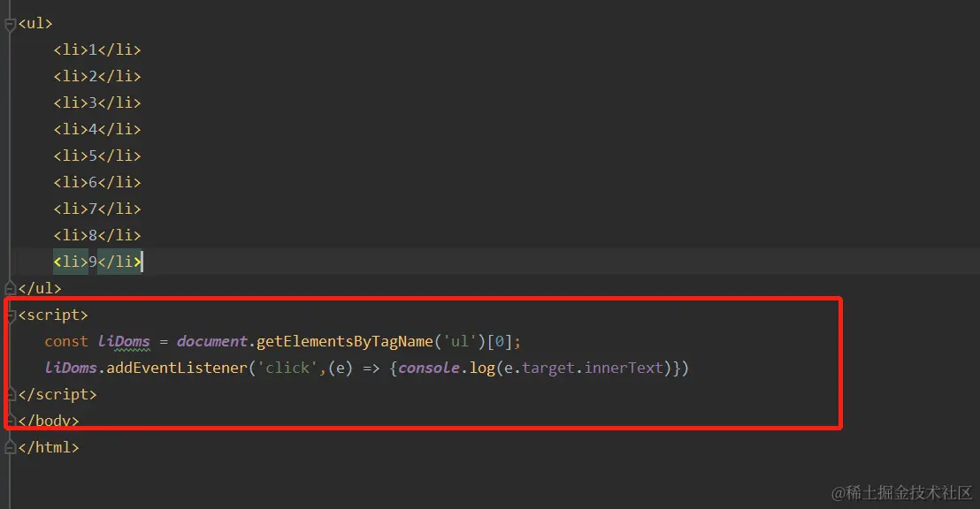
Task: Collapse the opening script tag fold marker
Action: click(10, 315)
